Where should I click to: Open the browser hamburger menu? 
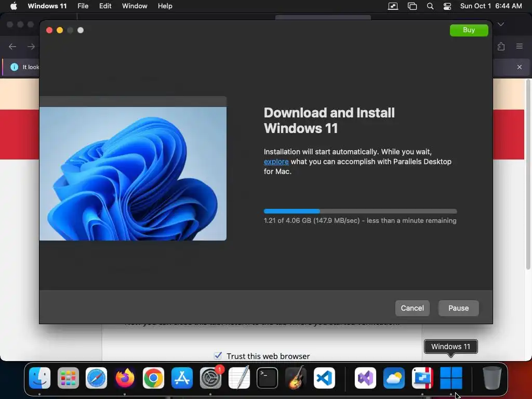pos(520,46)
